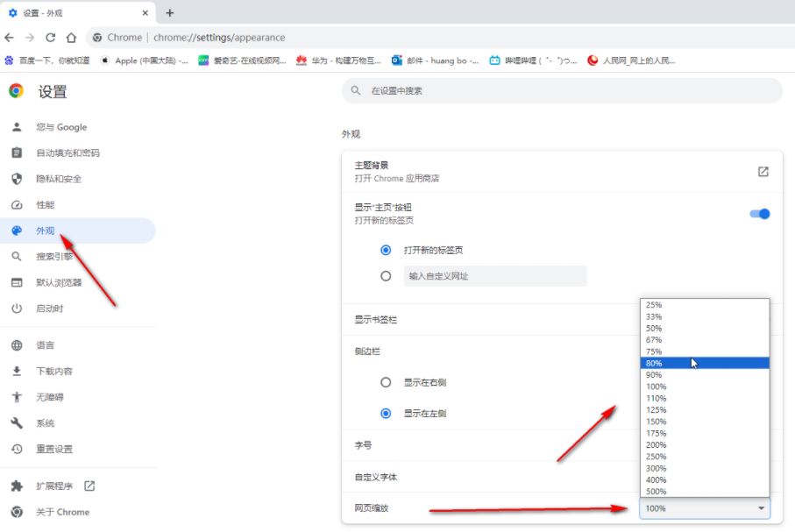Screen dimensions: 795x532
Task: Click the Chrome site-info icon in address bar
Action: (97, 38)
